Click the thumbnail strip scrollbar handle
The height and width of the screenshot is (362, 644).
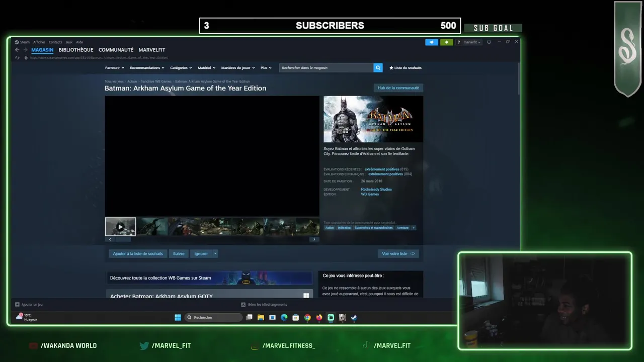(x=123, y=239)
